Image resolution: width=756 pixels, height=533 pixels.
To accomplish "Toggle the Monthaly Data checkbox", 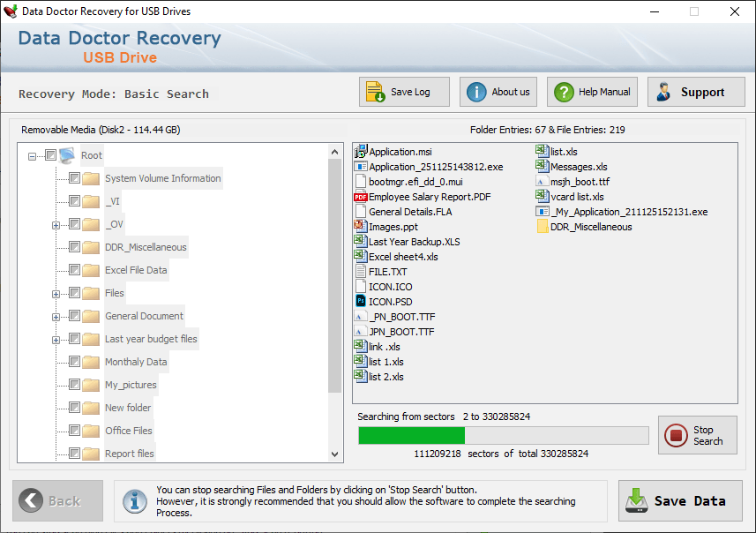I will [74, 361].
